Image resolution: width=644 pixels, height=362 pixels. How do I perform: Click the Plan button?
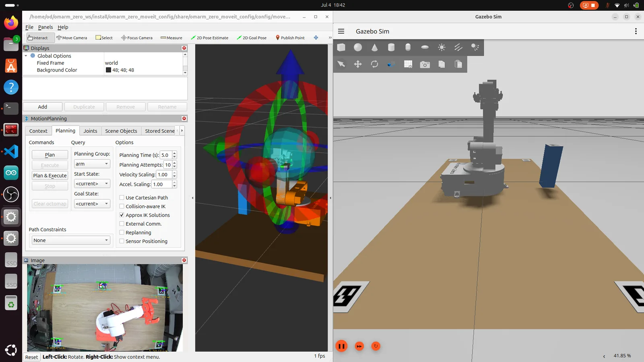[x=50, y=155]
